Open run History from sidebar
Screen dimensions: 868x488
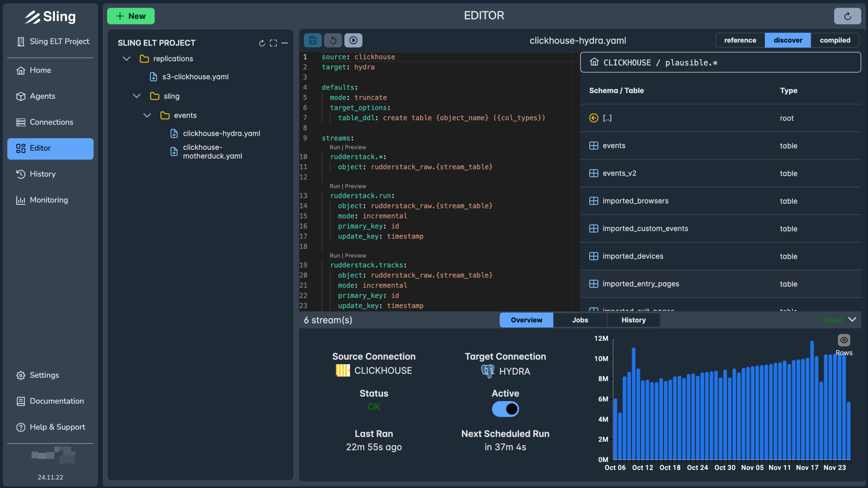[50, 174]
